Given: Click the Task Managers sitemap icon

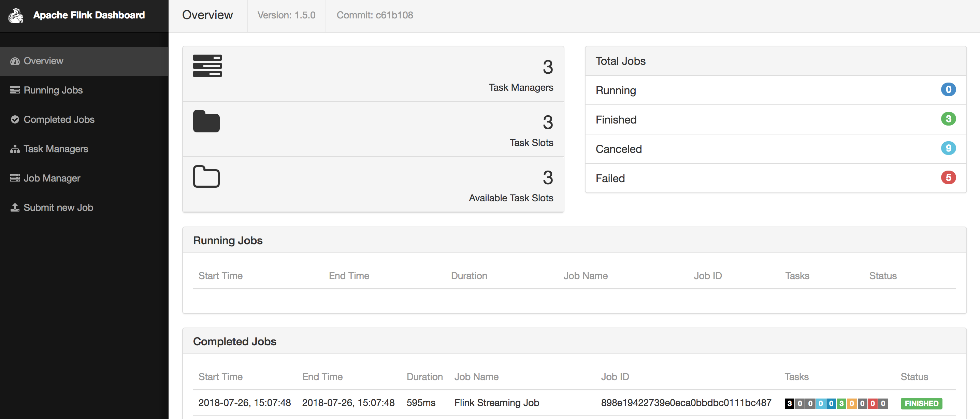Looking at the screenshot, I should pos(15,149).
